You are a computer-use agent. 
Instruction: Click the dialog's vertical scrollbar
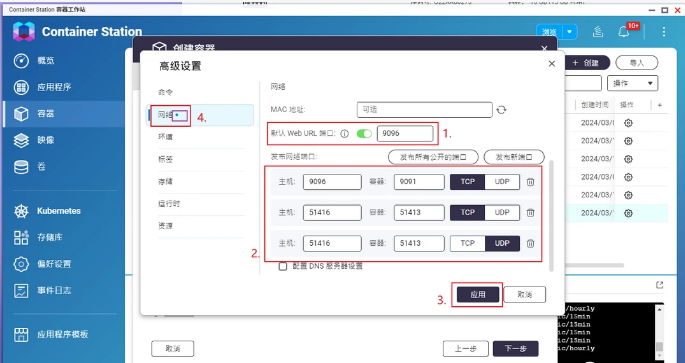pos(551,216)
